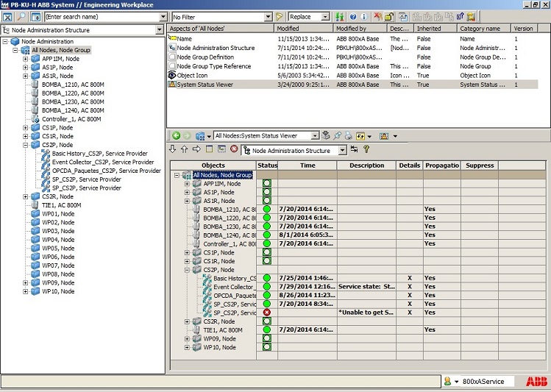551x392 pixels.
Task: Click the Object Icon aspect row icon
Action: 172,75
